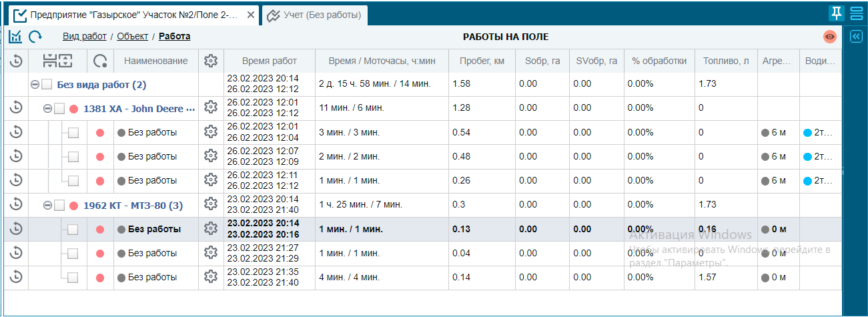Sort by 'Время / Моточасы, ч:мин' header

[x=382, y=61]
